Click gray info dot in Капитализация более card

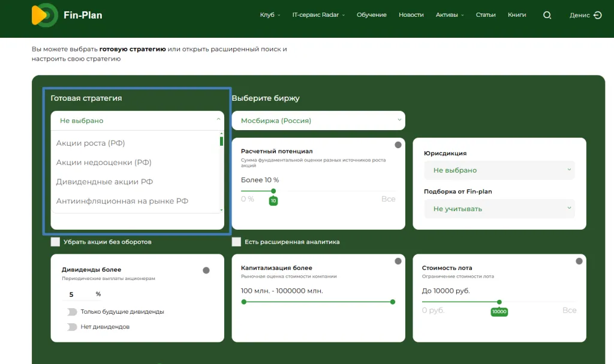pyautogui.click(x=398, y=261)
